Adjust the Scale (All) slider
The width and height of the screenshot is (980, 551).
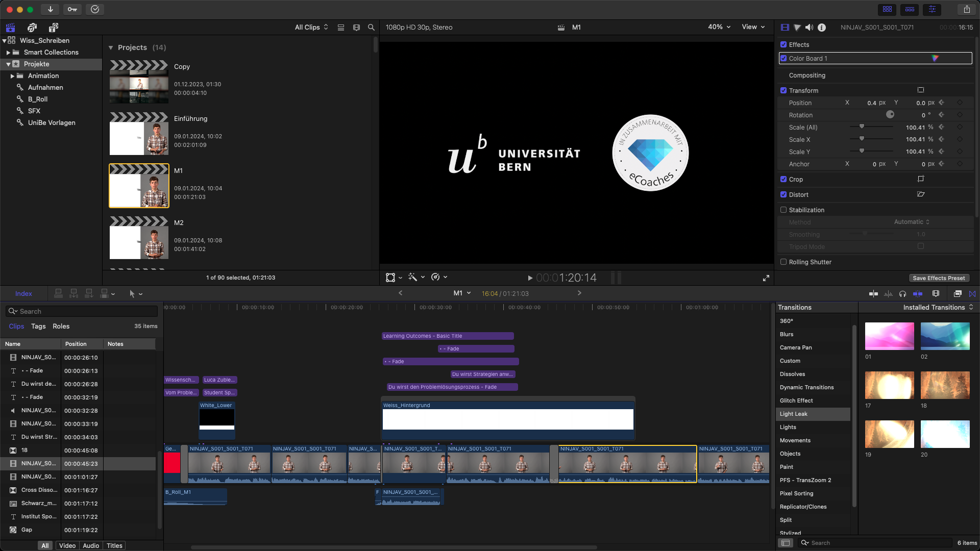pos(862,127)
